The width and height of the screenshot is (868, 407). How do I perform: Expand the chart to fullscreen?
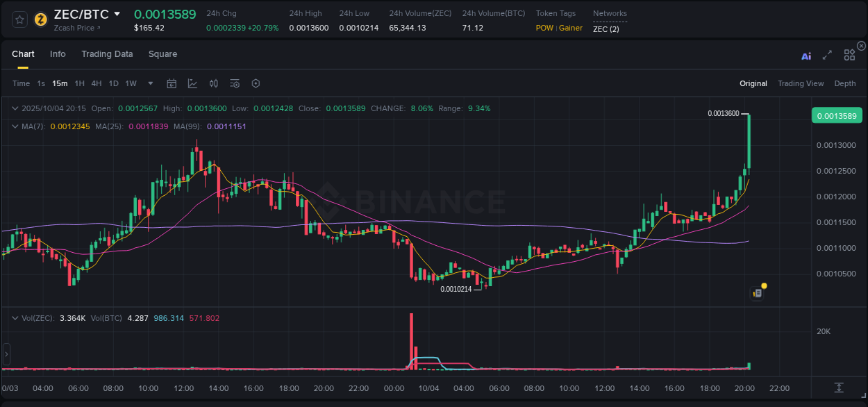tap(826, 56)
